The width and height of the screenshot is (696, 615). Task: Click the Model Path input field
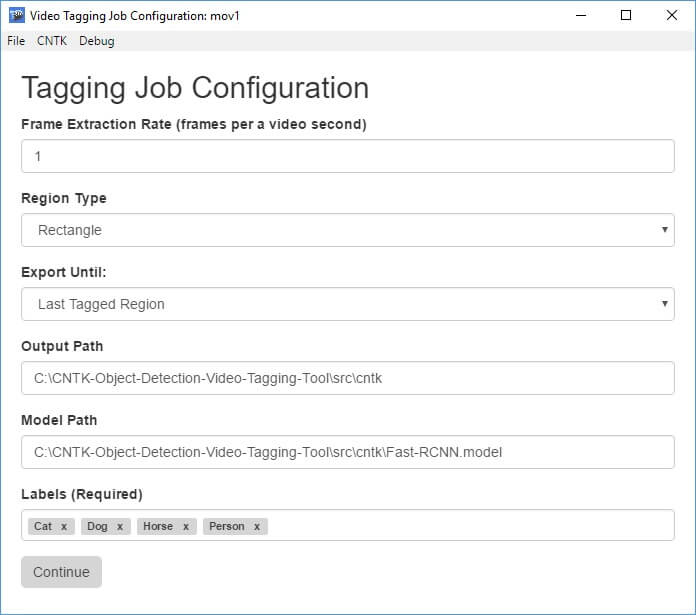tap(348, 452)
